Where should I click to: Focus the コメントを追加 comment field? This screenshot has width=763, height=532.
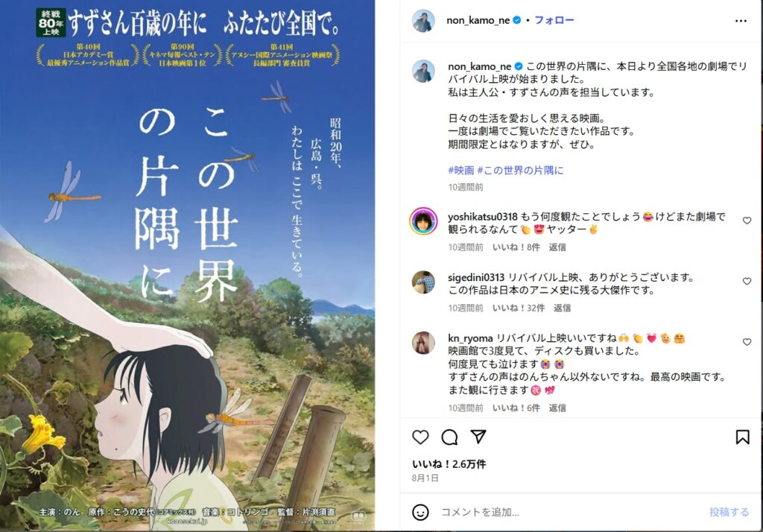click(569, 512)
